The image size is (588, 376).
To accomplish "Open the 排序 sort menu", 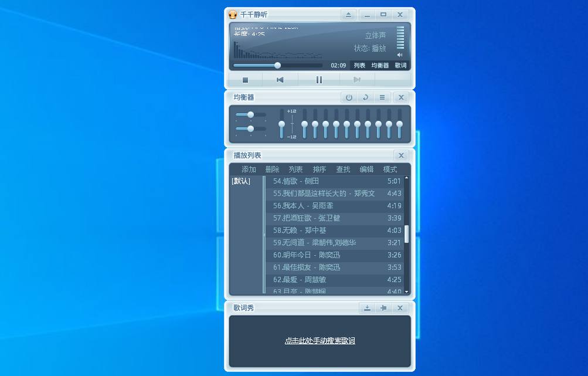I will [319, 169].
